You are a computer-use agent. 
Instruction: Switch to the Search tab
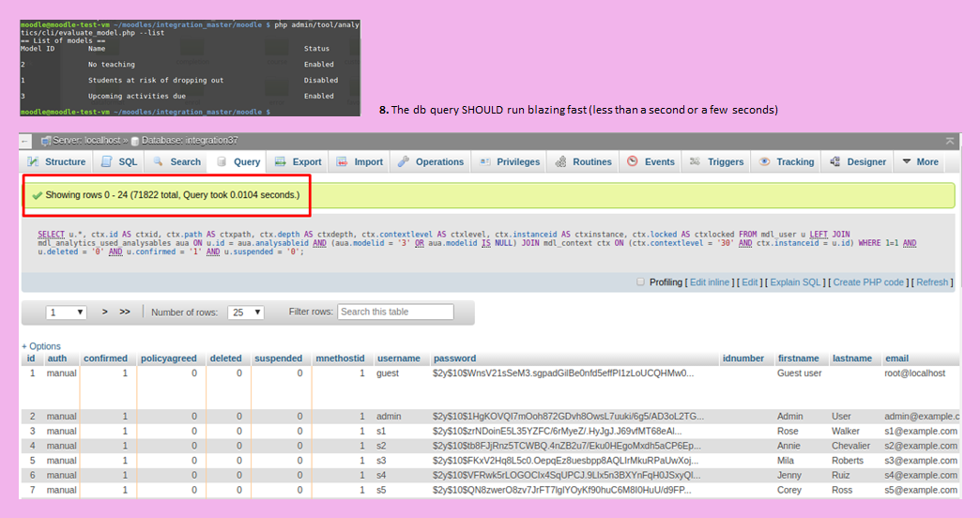[x=176, y=161]
